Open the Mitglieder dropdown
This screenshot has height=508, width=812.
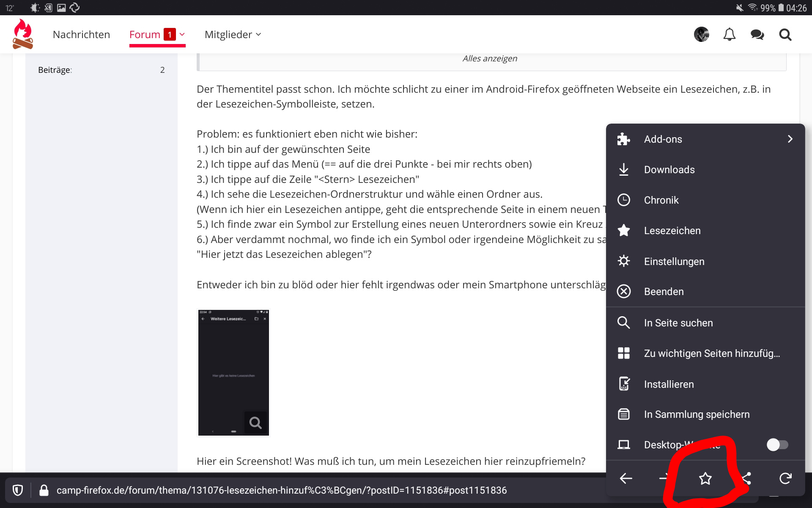click(x=233, y=35)
